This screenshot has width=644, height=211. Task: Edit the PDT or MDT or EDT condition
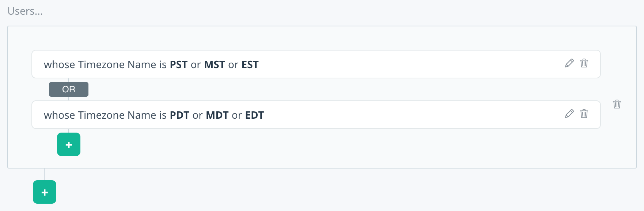point(569,114)
